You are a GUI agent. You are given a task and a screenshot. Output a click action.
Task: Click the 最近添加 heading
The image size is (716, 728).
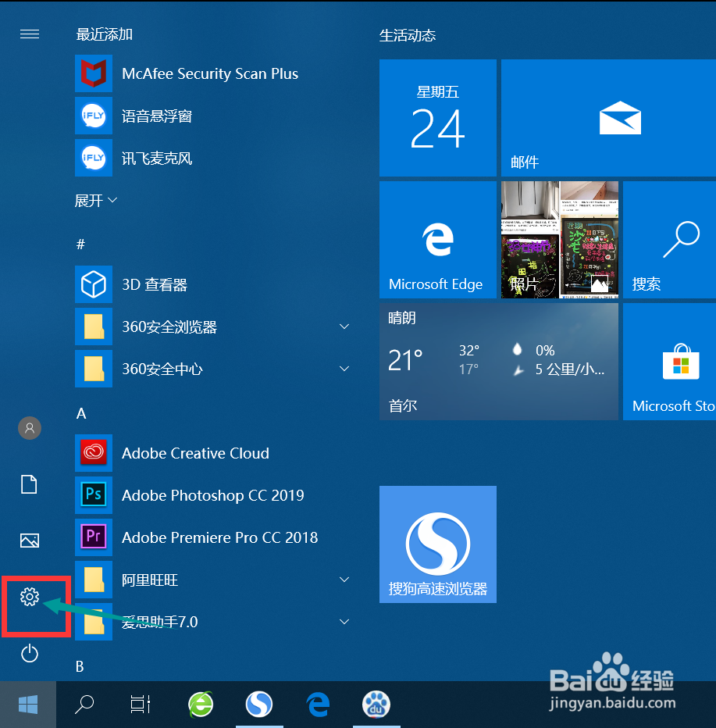105,34
